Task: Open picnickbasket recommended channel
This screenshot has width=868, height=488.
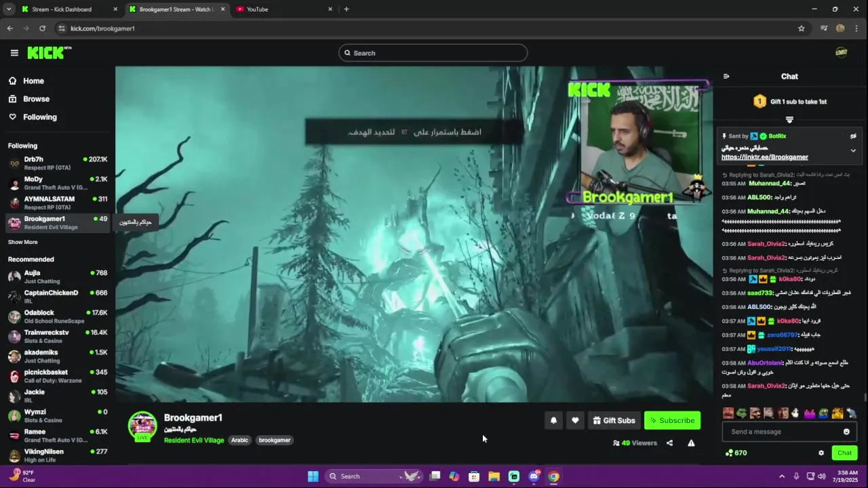Action: (x=58, y=376)
